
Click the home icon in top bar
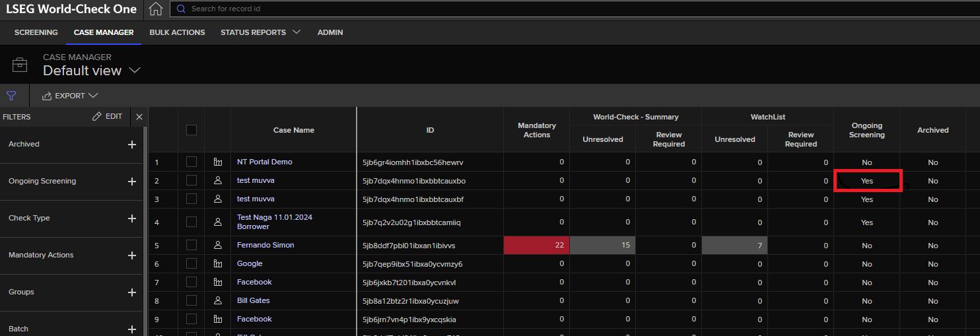(x=155, y=9)
